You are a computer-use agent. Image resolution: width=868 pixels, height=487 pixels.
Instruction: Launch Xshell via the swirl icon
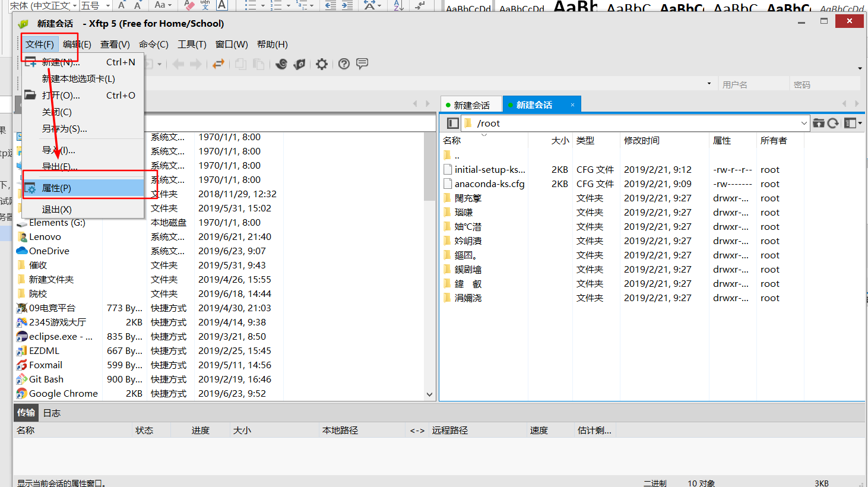coord(281,64)
